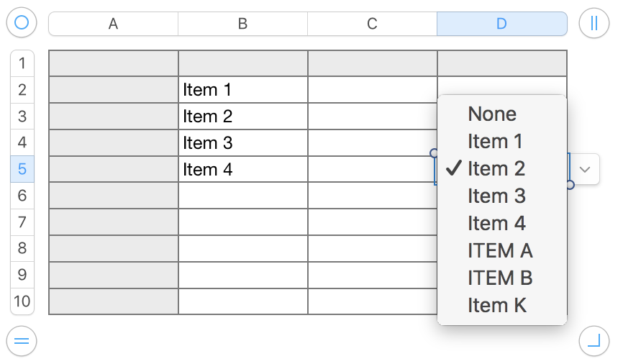This screenshot has width=623, height=364.
Task: Choose None from the pop-up menu
Action: [492, 114]
